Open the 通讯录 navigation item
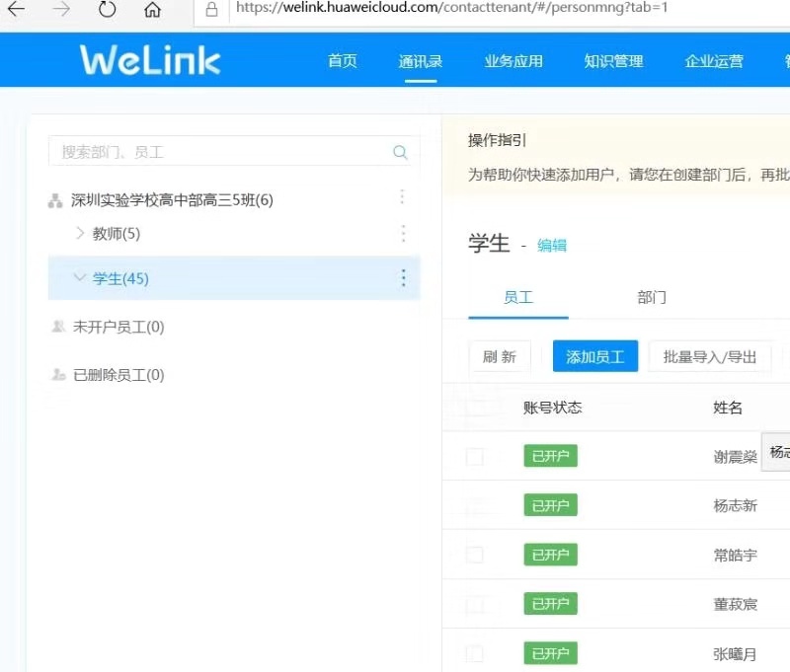The image size is (790, 672). coord(421,61)
